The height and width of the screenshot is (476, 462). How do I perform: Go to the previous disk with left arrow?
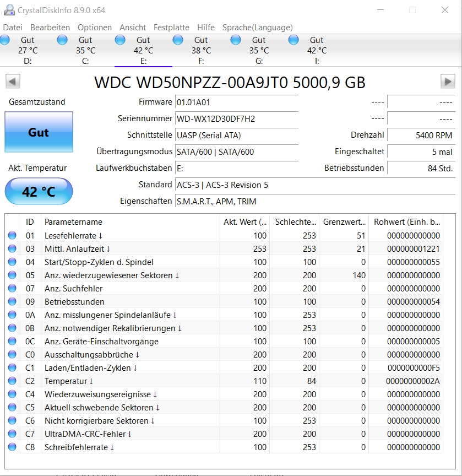pyautogui.click(x=13, y=82)
